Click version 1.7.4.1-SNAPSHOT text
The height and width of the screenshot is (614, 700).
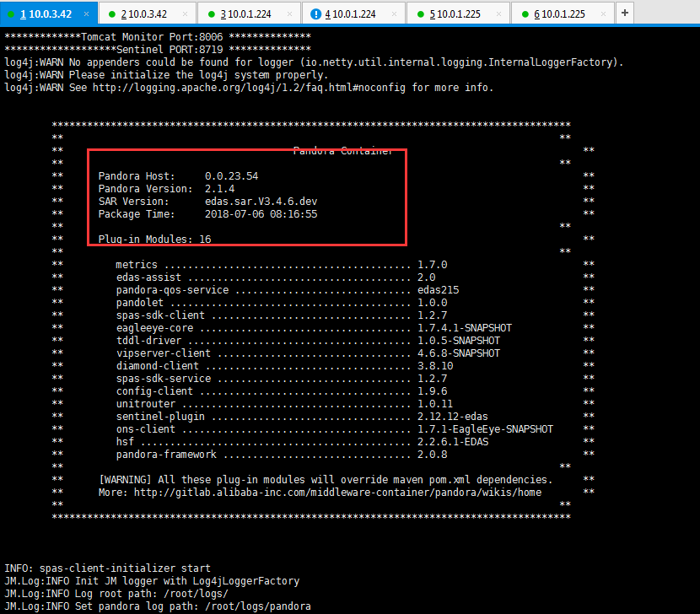pos(465,328)
